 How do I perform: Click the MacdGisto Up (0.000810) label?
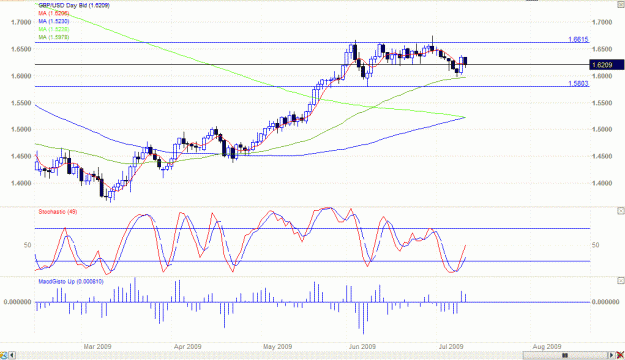71,281
